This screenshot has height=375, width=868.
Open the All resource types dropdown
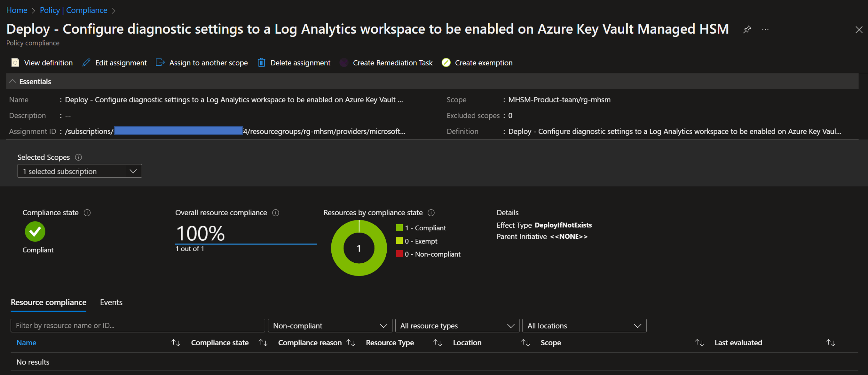tap(457, 326)
